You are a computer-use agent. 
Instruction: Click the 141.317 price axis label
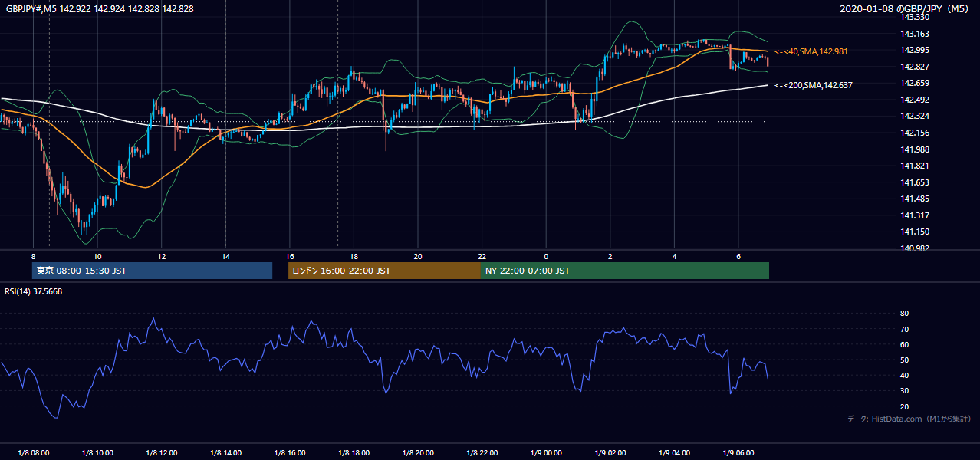pyautogui.click(x=914, y=215)
